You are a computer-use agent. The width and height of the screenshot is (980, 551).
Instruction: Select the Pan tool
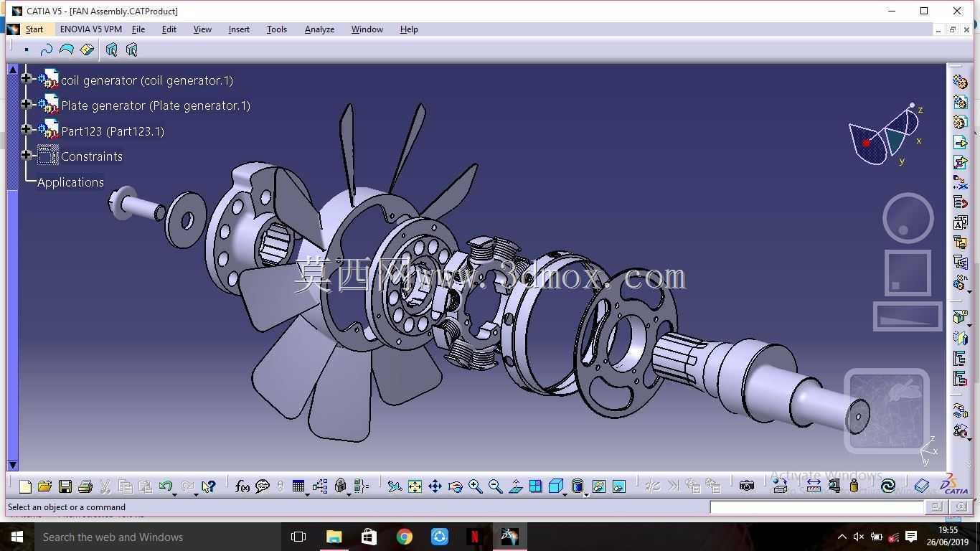pos(435,486)
